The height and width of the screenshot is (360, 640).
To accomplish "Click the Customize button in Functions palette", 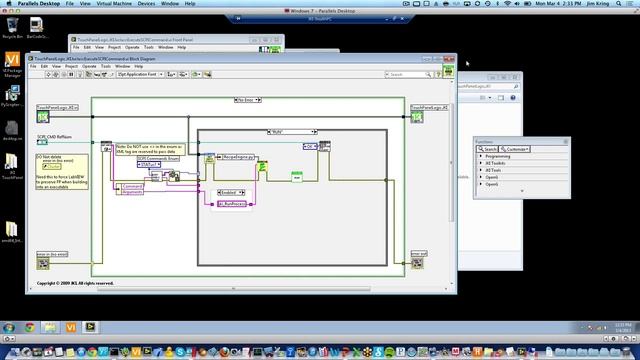I will 514,149.
